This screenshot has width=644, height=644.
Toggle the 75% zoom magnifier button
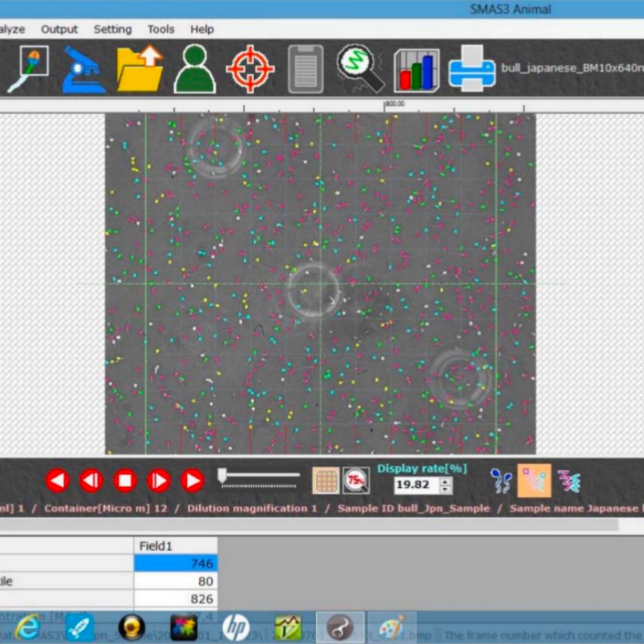pos(355,480)
